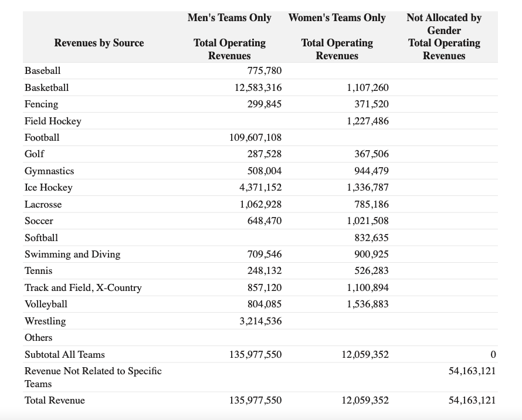Click Basketball women's revenue 1,107,260
The image size is (522, 420).
point(368,87)
